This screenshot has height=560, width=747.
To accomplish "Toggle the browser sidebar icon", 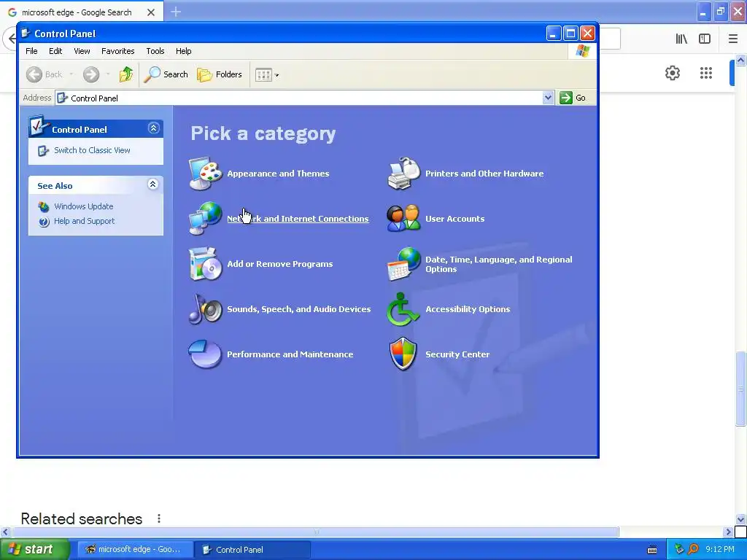I will (x=705, y=39).
